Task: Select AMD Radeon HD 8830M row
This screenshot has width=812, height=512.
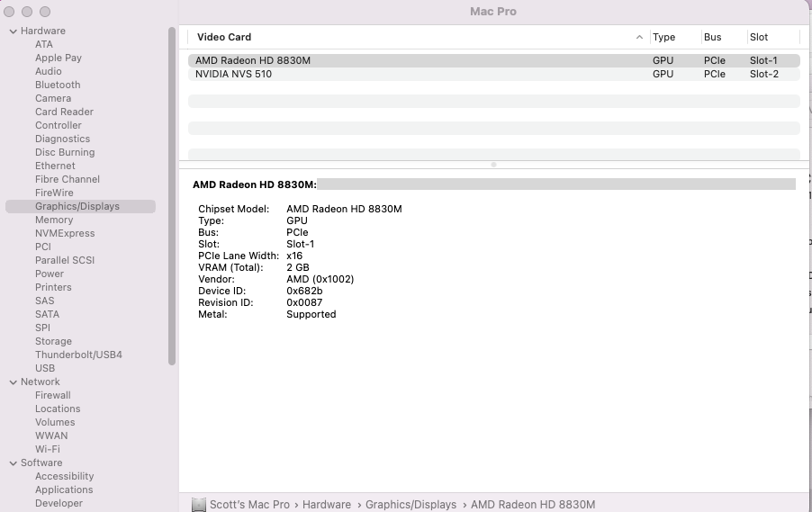Action: [494, 60]
